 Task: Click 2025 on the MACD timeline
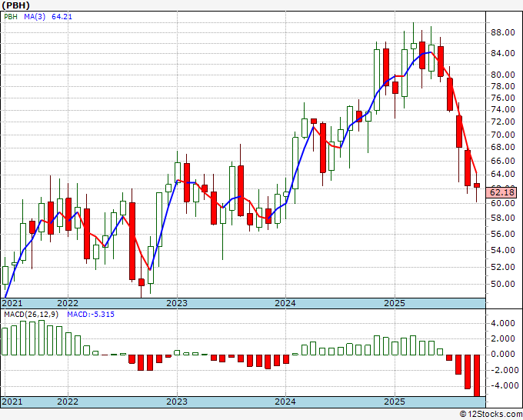coord(395,402)
